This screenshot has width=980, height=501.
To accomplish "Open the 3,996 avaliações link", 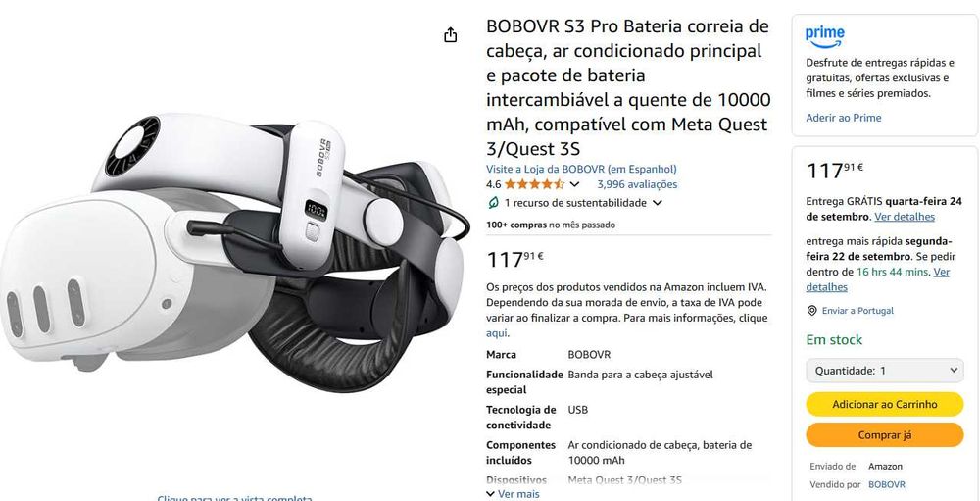I will 637,184.
